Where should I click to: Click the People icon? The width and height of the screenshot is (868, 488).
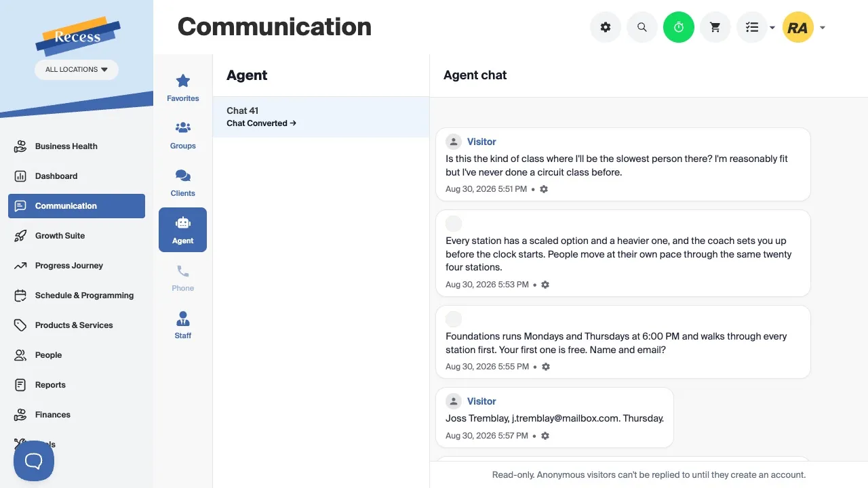pyautogui.click(x=20, y=355)
